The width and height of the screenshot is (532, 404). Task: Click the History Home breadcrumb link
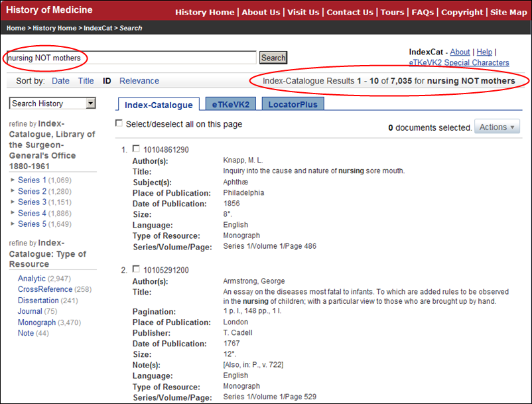(x=54, y=28)
